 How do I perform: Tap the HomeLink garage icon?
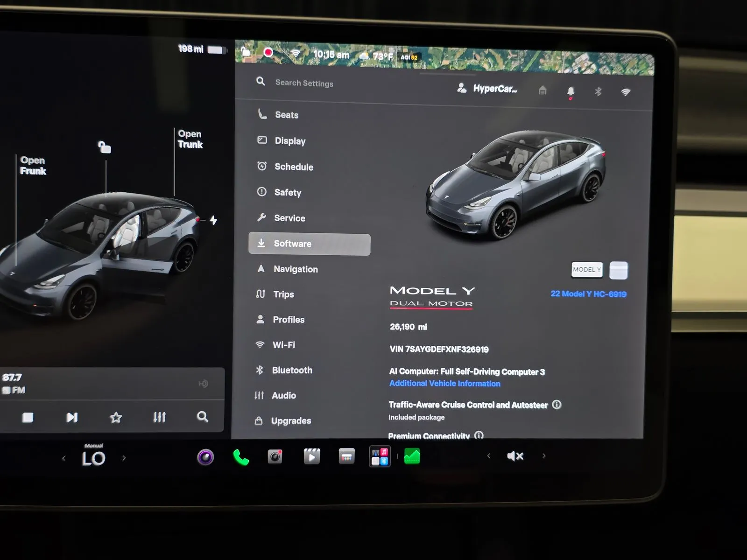coord(543,90)
